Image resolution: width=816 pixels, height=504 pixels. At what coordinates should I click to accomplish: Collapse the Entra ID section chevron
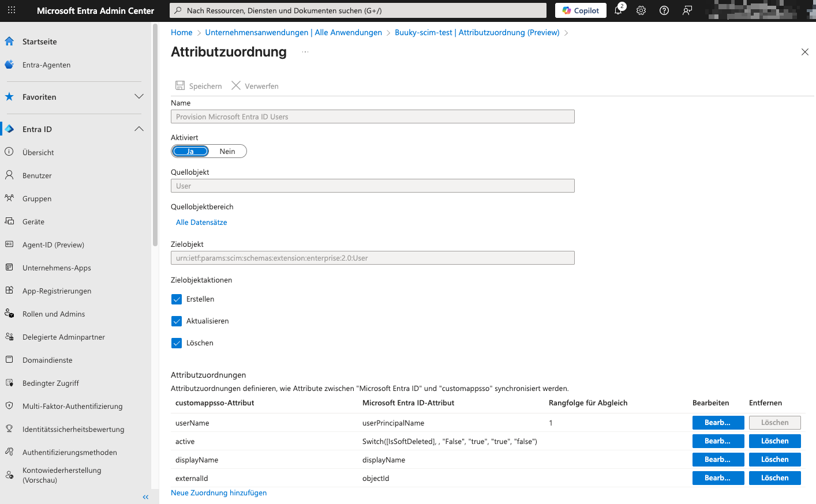click(139, 129)
